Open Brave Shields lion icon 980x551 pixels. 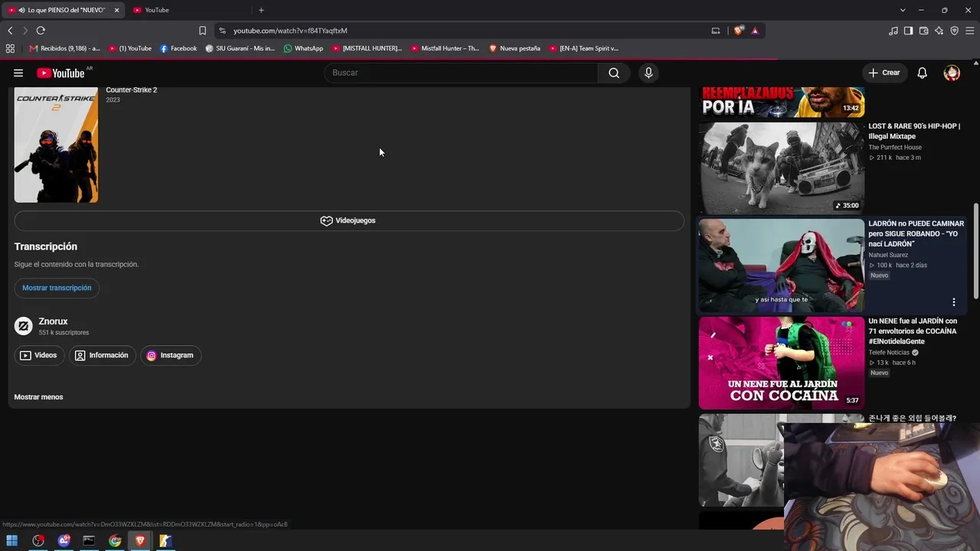[x=739, y=31]
